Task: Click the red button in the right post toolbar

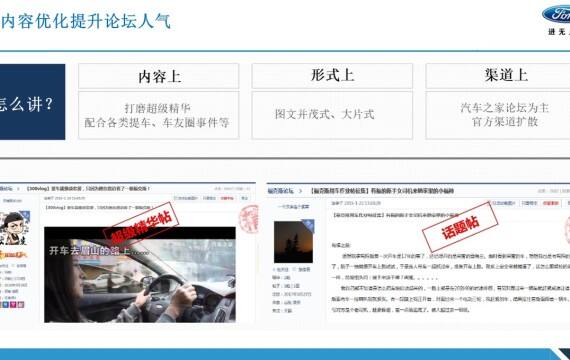Action: [x=551, y=203]
